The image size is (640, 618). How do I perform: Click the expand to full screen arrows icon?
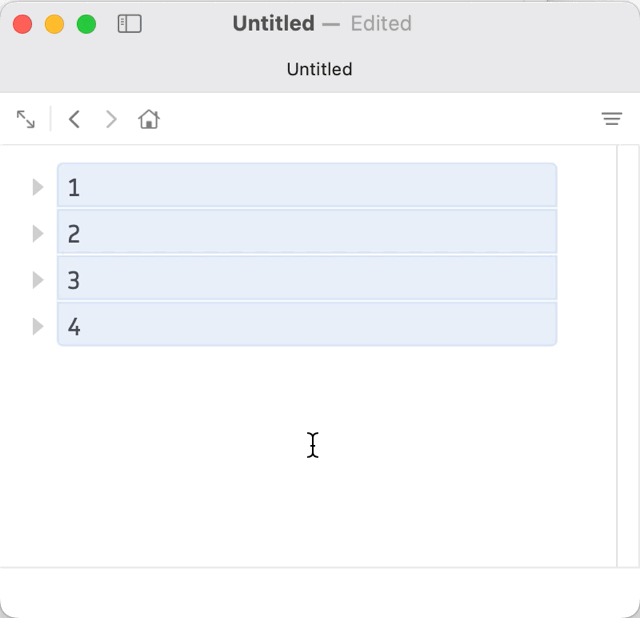26,120
